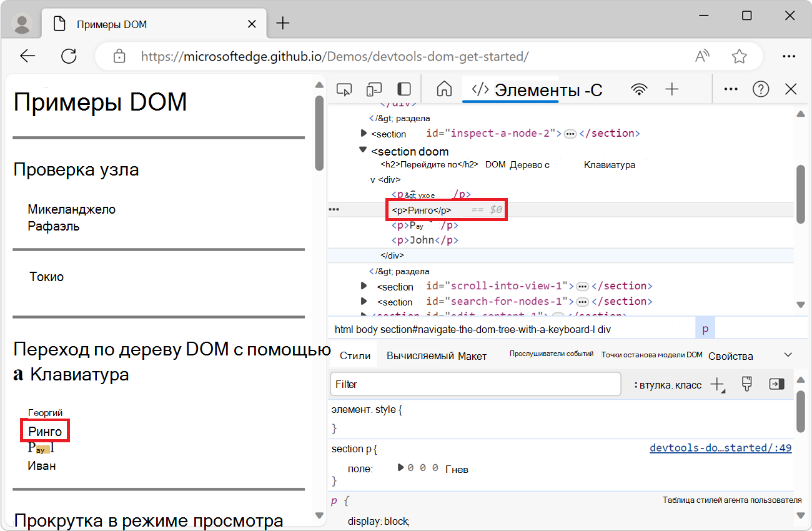Click the new style rule plus icon

pos(716,384)
